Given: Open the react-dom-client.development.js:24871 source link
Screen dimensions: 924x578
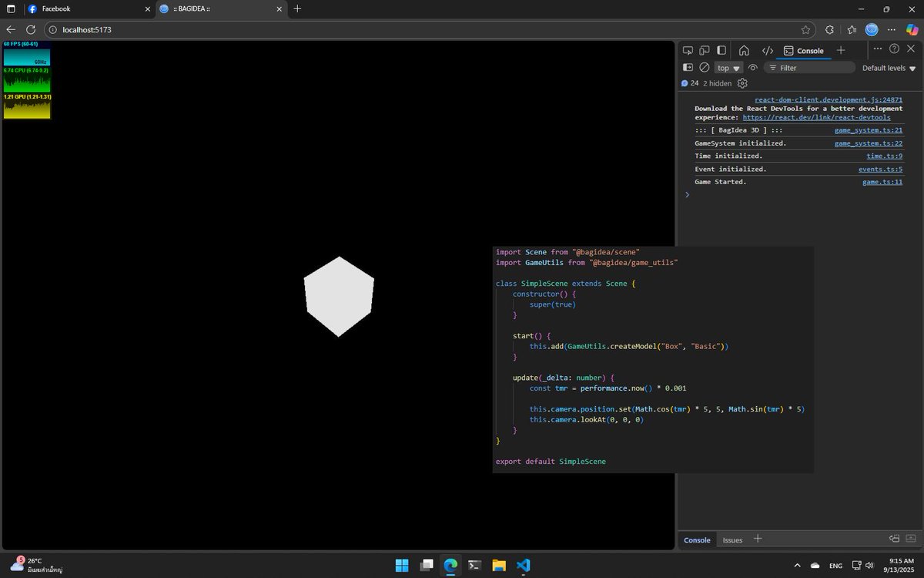Looking at the screenshot, I should click(829, 99).
